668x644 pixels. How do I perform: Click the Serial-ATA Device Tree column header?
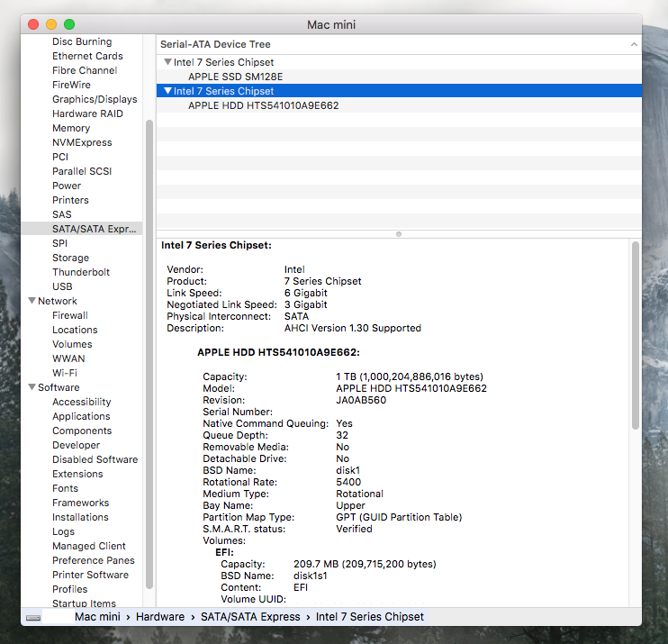(x=399, y=44)
